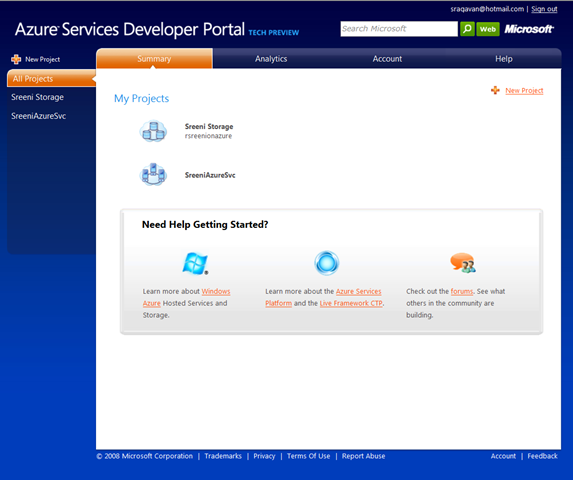
Task: Open the SreeniAzureSvc hosted service icon
Action: [153, 175]
